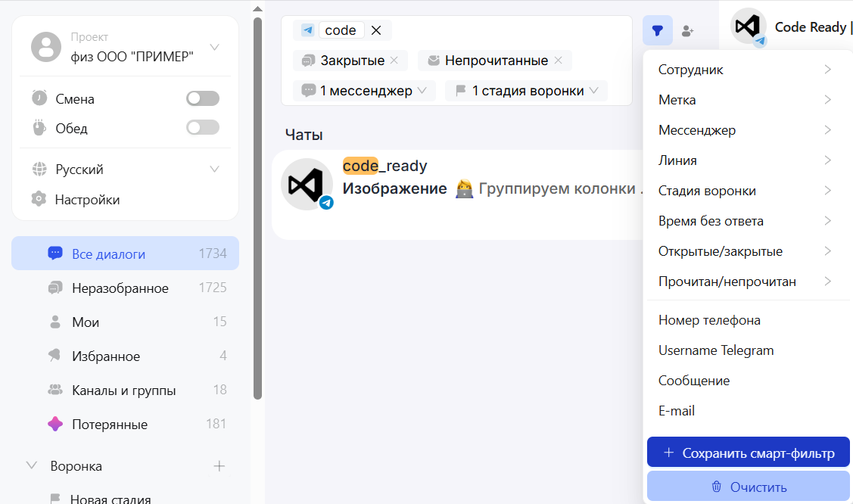Click the Очистить button
This screenshot has width=853, height=504.
(x=749, y=487)
